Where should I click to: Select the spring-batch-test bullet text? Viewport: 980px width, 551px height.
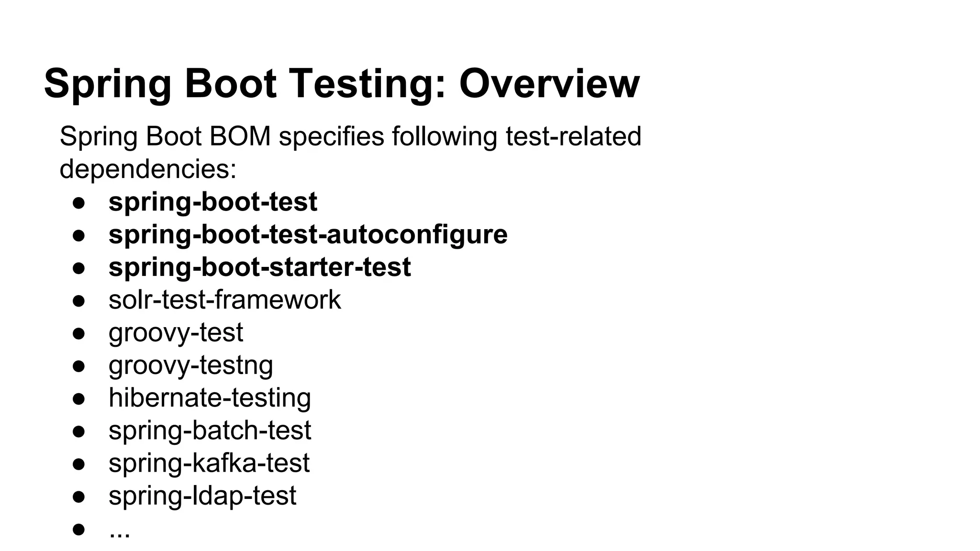pyautogui.click(x=210, y=430)
